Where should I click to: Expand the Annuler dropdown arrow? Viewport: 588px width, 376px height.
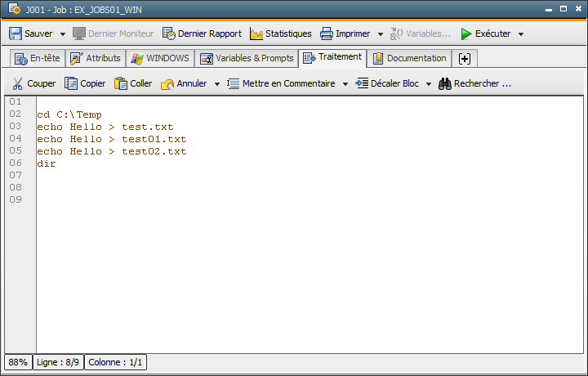(216, 84)
